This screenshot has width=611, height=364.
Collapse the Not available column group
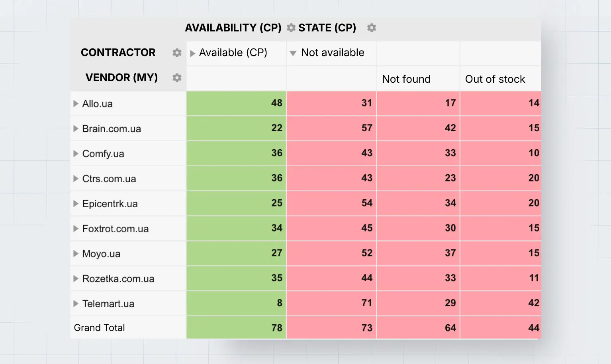pyautogui.click(x=293, y=53)
